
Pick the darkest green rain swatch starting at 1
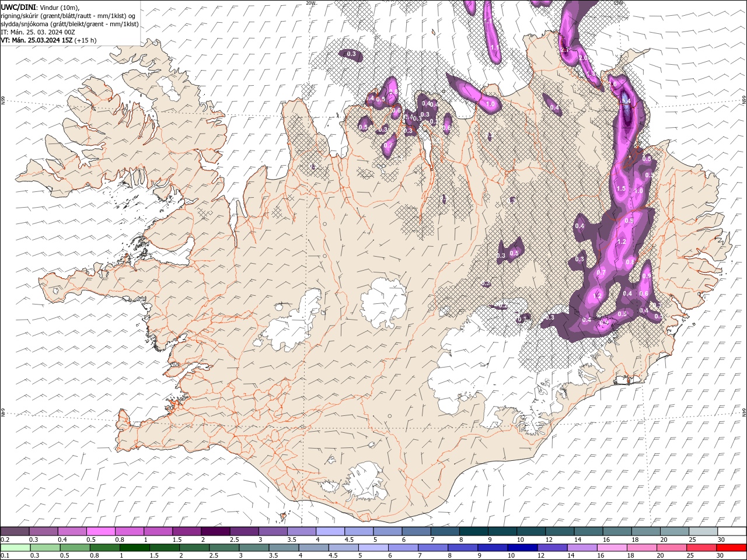(135, 548)
